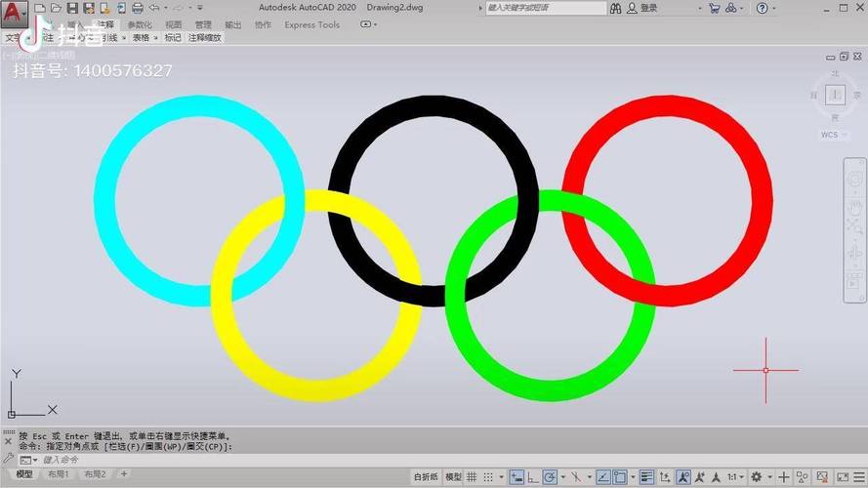The width and height of the screenshot is (868, 488).
Task: Toggle dynamic input in status bar
Action: pos(517,477)
